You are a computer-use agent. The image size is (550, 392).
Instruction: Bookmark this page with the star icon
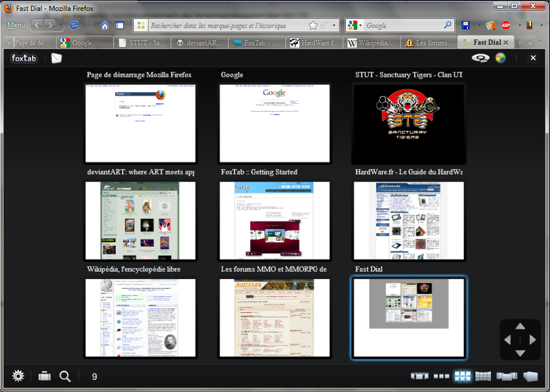click(x=313, y=25)
